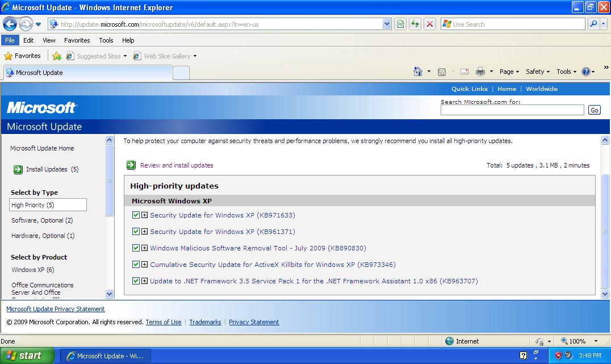
Task: Click the green Install Updates arrow icon
Action: (x=18, y=170)
